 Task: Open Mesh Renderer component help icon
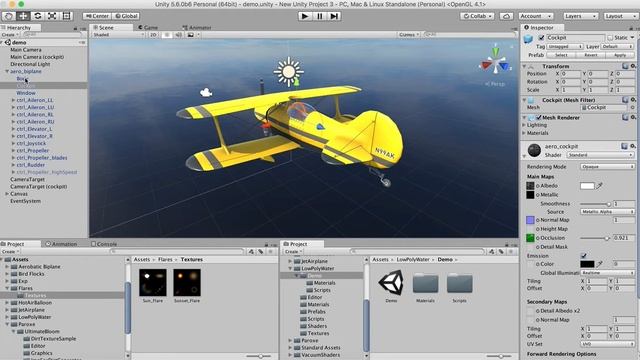(x=625, y=118)
